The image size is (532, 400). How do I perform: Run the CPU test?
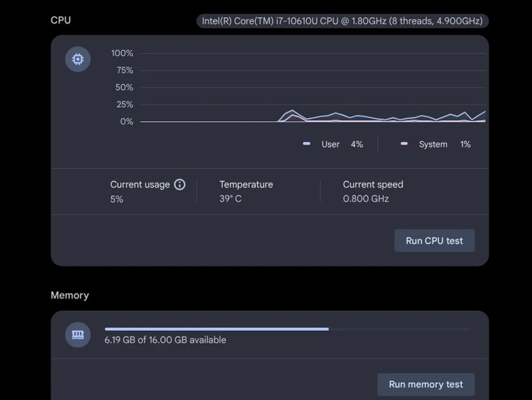click(434, 241)
